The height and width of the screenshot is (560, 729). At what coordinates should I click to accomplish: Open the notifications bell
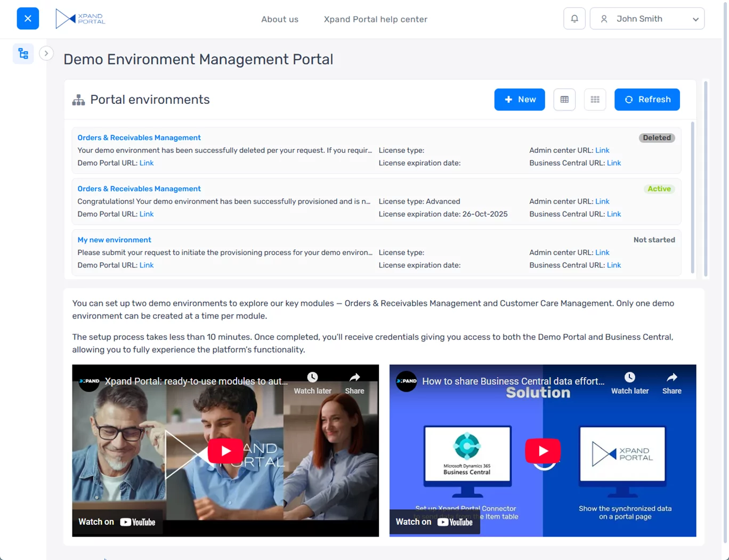pos(574,19)
